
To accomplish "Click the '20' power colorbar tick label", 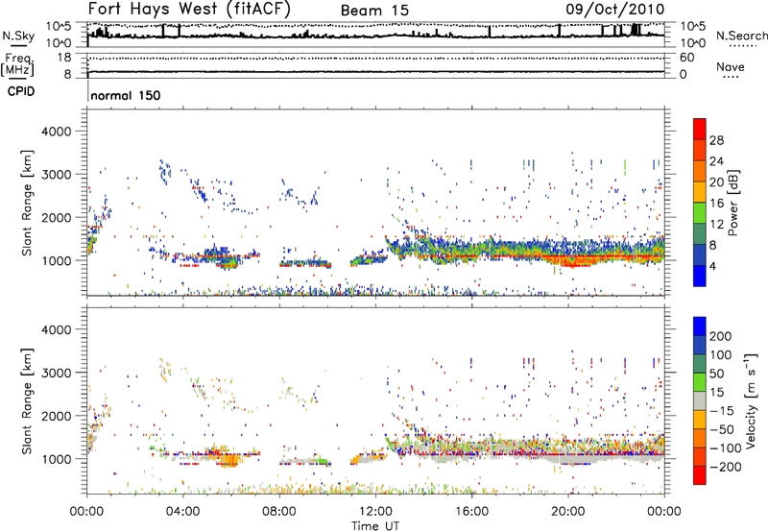I will tap(716, 182).
